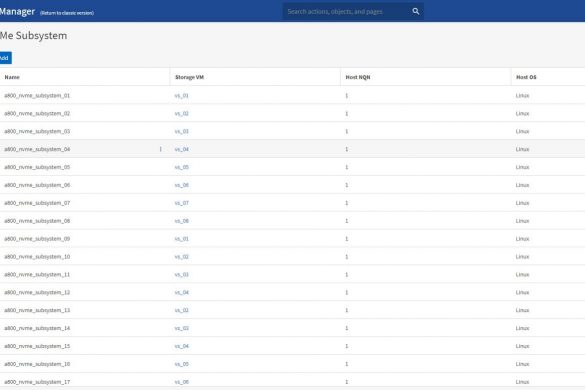Open the row menu dots for a800_nvme_subsystem_04
Image resolution: width=585 pixels, height=390 pixels.
[x=161, y=149]
